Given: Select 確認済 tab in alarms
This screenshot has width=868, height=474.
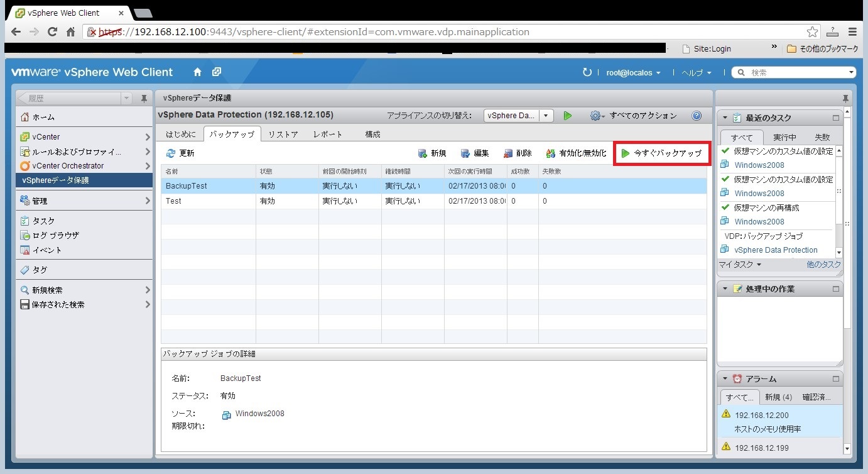Looking at the screenshot, I should click(816, 397).
